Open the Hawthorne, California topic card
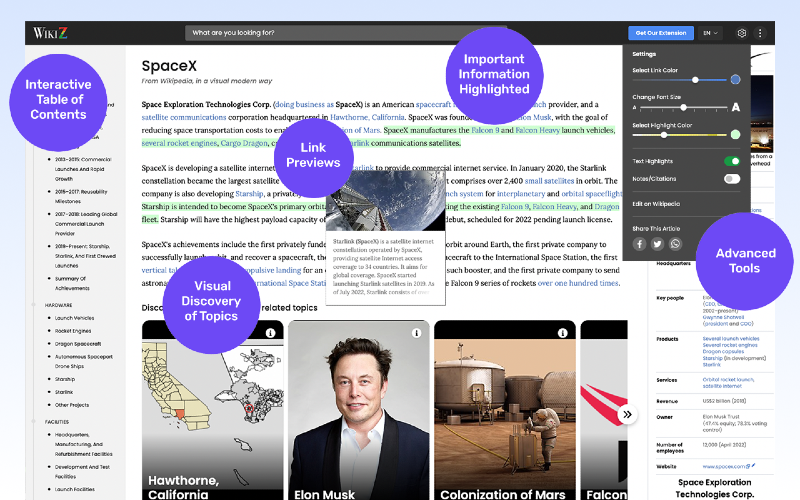This screenshot has height=500, width=800. pos(212,410)
